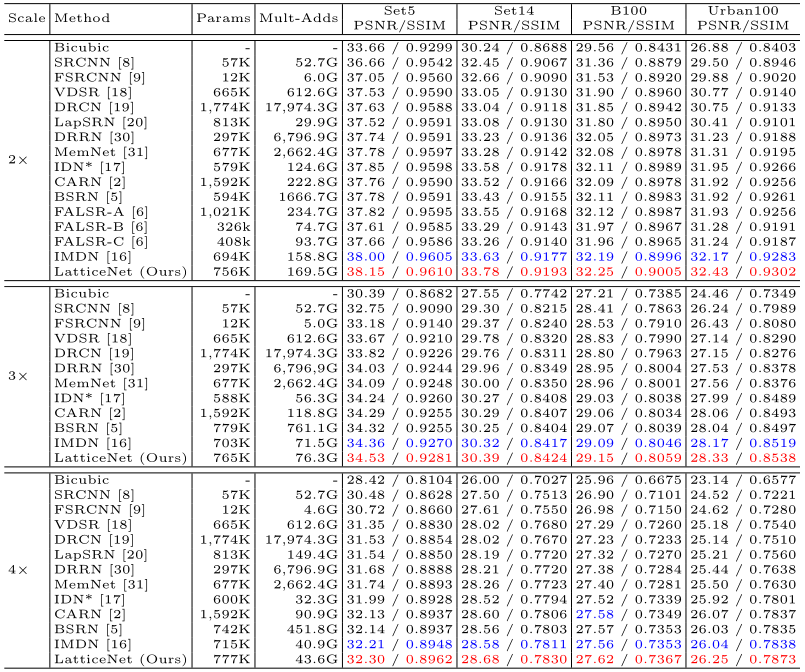
Task: Click the 4× scale label
Action: (18, 570)
